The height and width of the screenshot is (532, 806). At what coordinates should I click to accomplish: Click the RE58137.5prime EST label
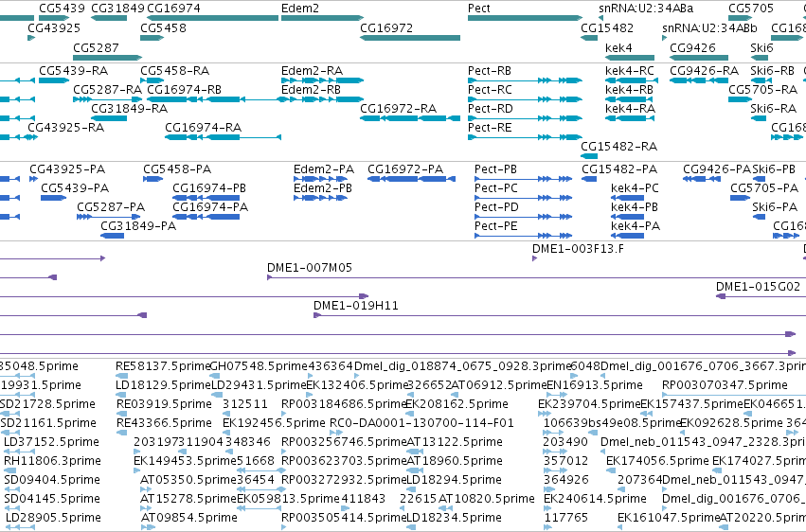163,366
